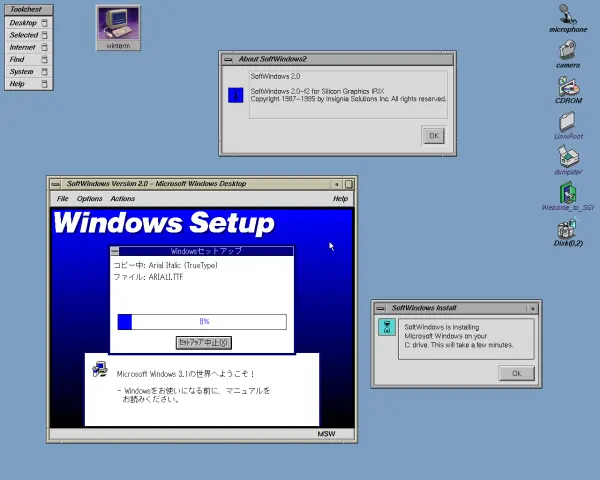Click the winterm minimized window icon
600x480 pixels.
pyautogui.click(x=118, y=28)
